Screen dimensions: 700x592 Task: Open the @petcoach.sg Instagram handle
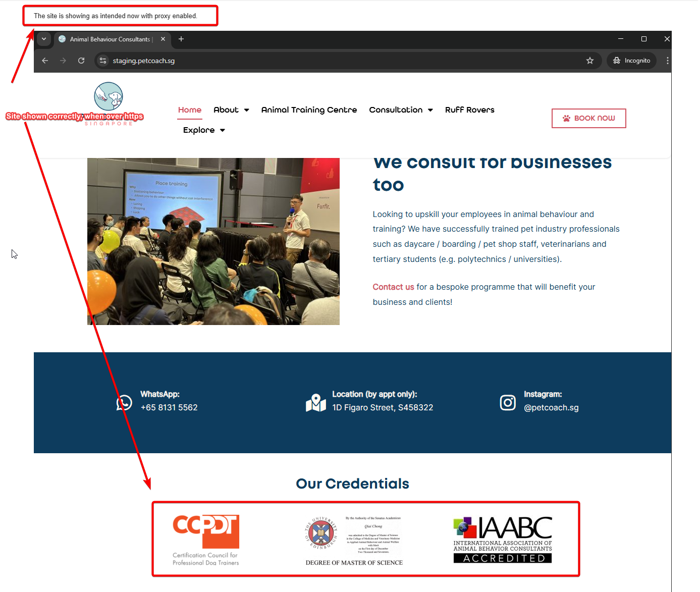click(x=551, y=407)
